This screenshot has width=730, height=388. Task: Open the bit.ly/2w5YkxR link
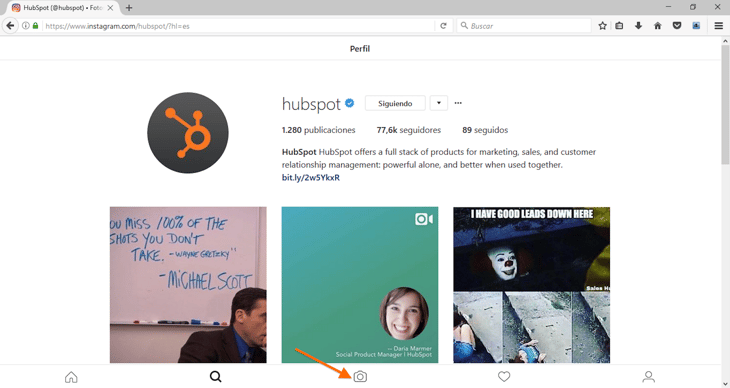[311, 177]
